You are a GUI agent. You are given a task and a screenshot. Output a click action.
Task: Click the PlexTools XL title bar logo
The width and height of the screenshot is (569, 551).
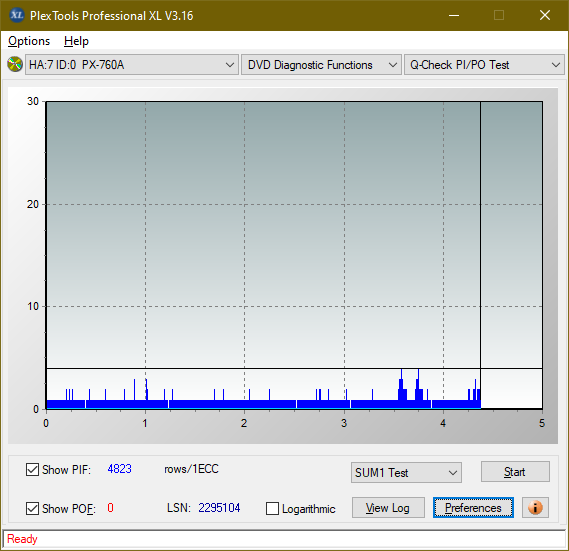tap(16, 15)
